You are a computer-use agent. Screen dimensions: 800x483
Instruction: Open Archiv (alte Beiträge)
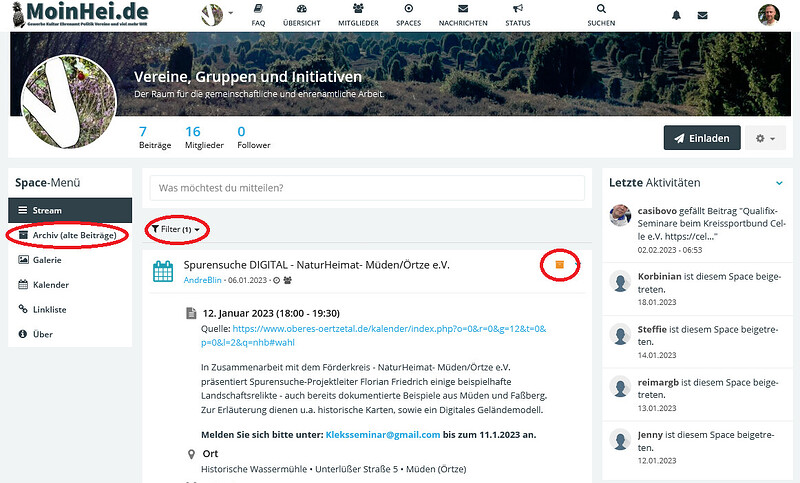[x=70, y=235]
